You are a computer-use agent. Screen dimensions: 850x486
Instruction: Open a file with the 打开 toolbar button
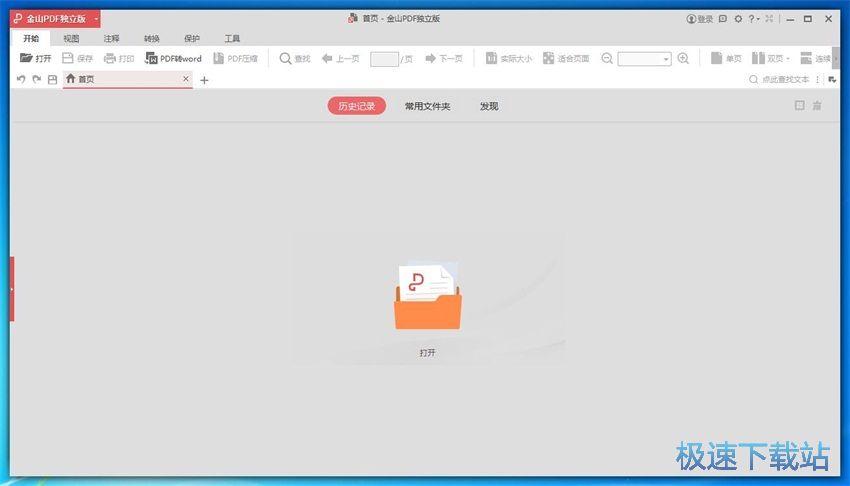point(35,58)
